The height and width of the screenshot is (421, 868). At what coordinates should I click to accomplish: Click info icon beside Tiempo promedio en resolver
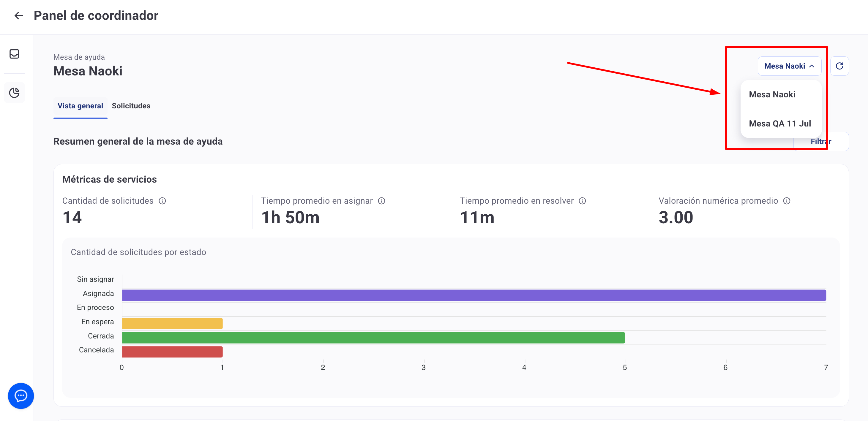point(582,201)
